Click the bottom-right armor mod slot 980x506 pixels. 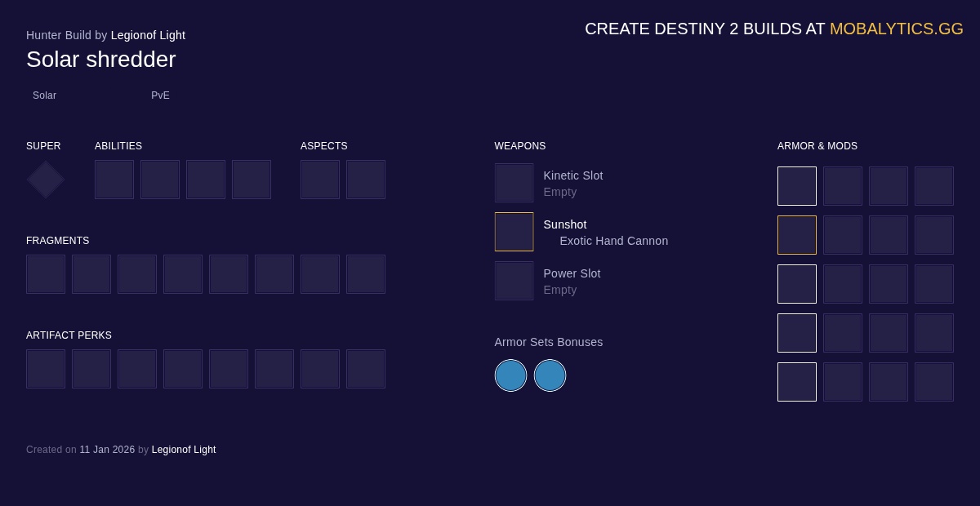point(934,382)
